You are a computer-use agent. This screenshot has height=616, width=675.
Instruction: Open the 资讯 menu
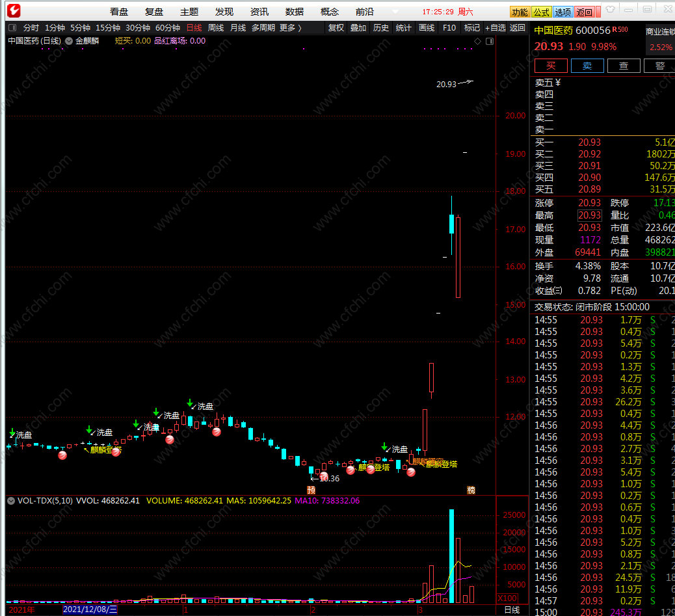click(x=259, y=12)
